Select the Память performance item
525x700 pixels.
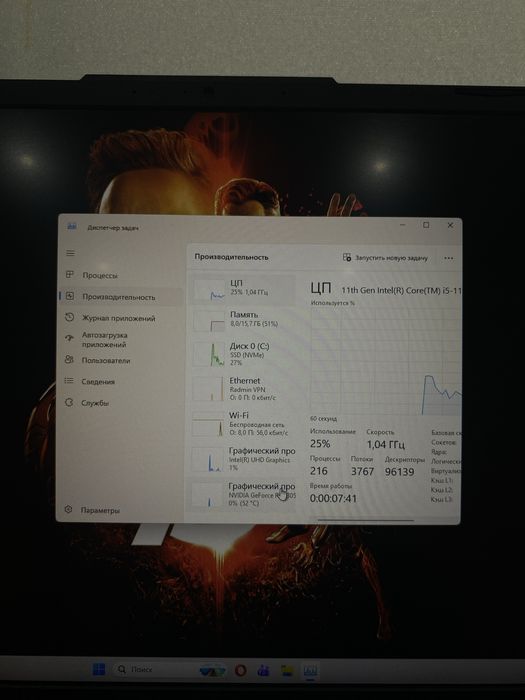244,320
